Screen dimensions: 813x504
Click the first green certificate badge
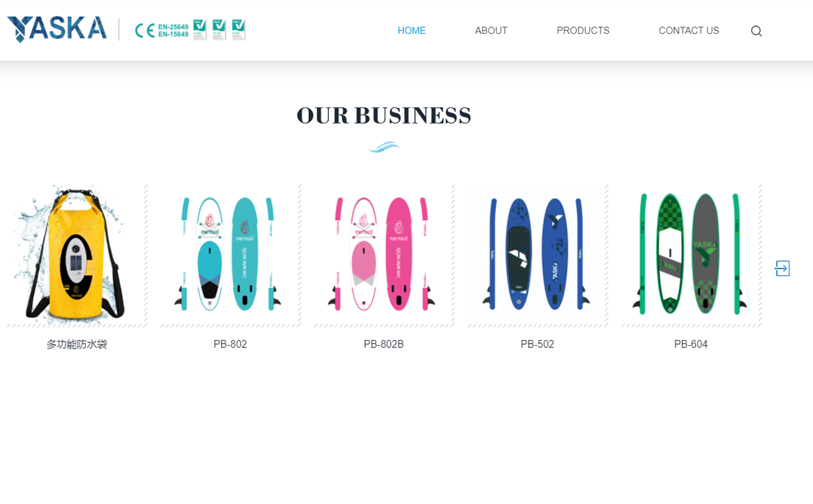click(199, 29)
